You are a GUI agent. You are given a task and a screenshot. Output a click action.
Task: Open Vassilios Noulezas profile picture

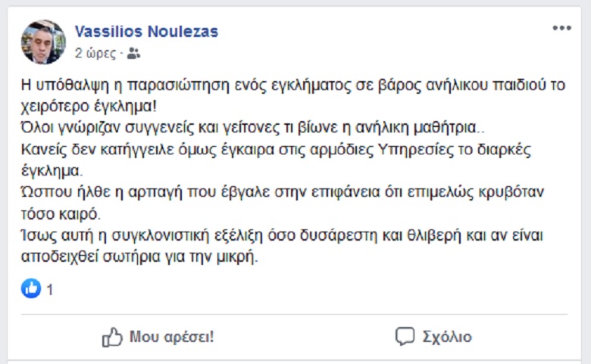(x=43, y=42)
